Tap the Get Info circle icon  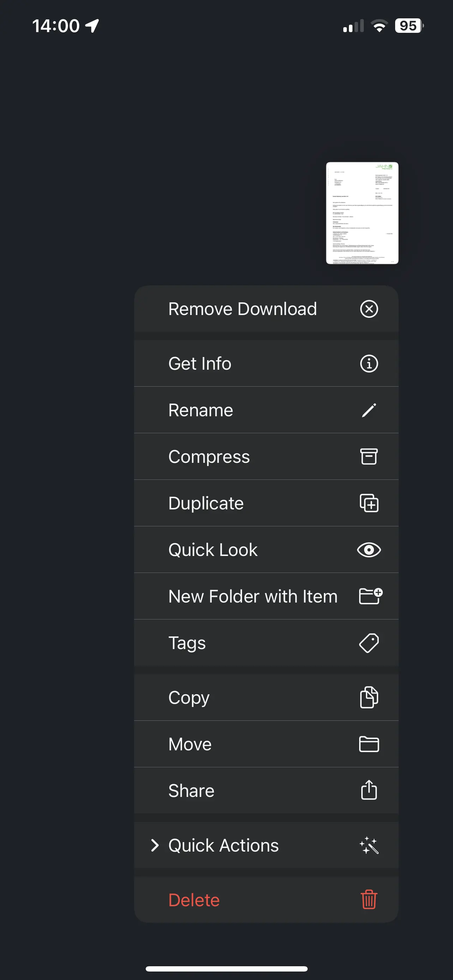pos(369,363)
